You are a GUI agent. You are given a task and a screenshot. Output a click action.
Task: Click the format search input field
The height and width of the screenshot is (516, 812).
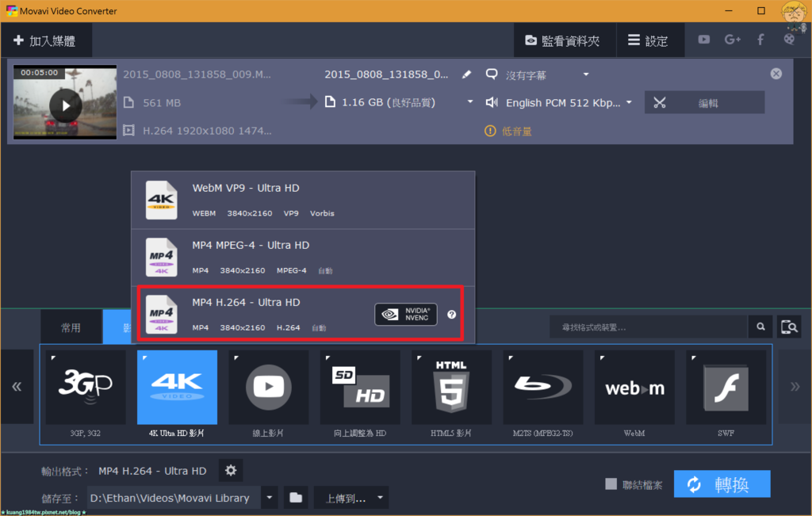point(649,327)
